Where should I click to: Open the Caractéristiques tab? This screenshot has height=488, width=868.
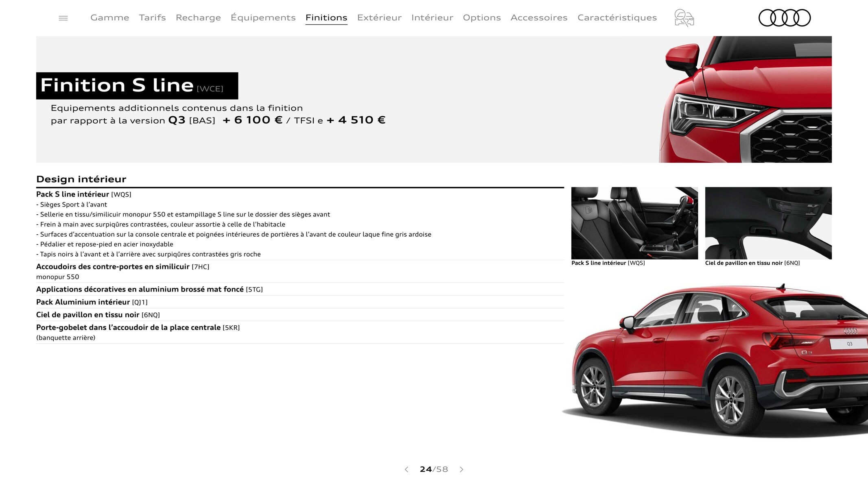point(617,17)
